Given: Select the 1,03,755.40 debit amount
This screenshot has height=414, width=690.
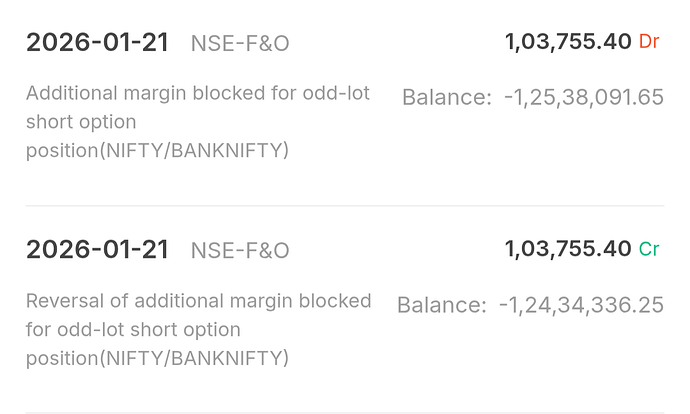Looking at the screenshot, I should tap(568, 41).
